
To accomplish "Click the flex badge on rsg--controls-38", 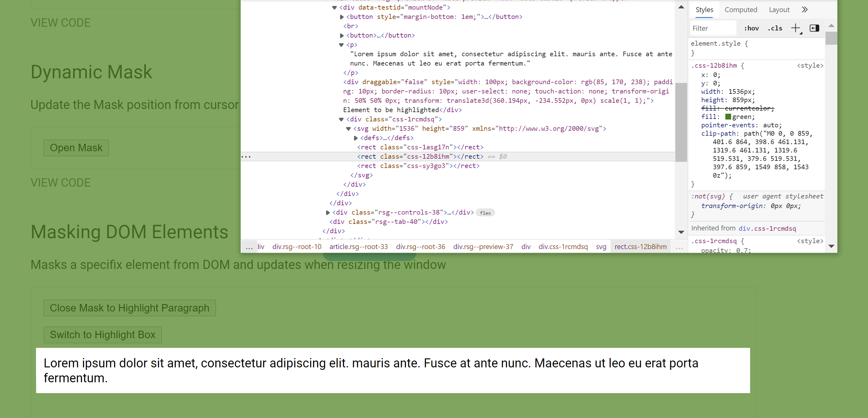I will (x=485, y=213).
